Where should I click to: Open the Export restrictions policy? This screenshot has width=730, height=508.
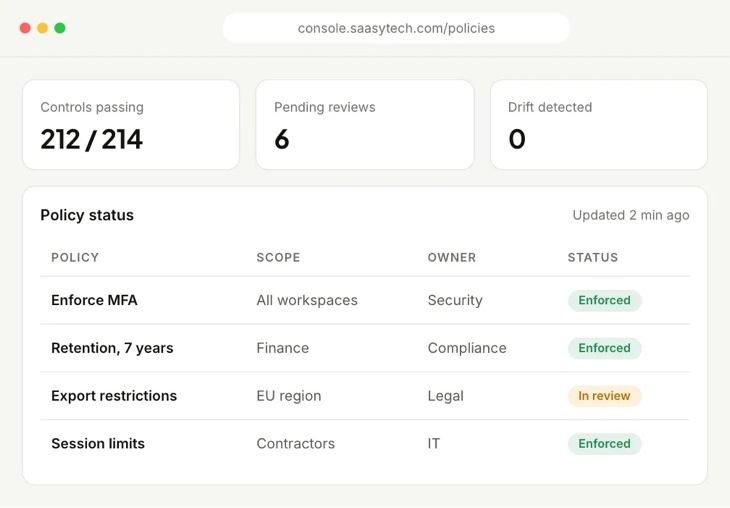[114, 396]
